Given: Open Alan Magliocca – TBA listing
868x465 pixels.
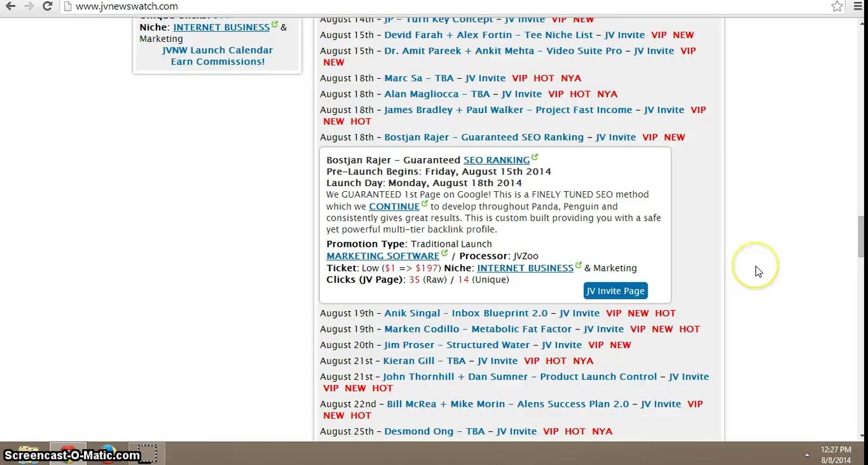Looking at the screenshot, I should point(438,94).
